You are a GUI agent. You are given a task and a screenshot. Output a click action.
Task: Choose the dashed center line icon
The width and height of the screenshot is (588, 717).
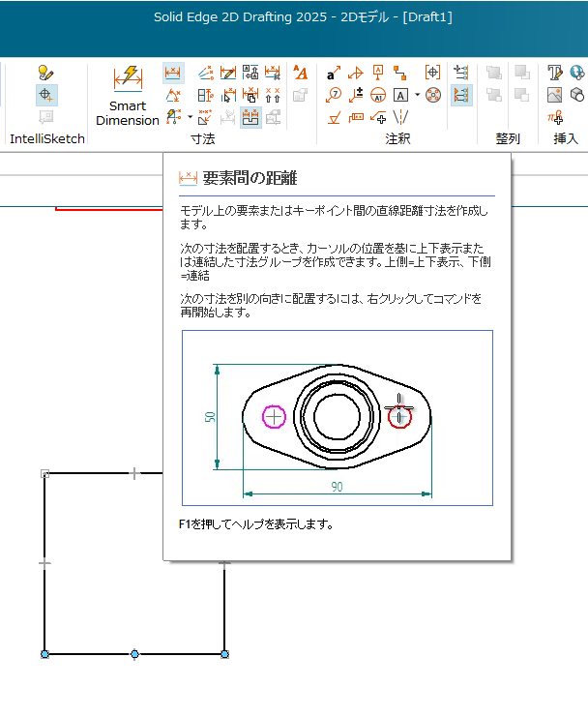[400, 117]
